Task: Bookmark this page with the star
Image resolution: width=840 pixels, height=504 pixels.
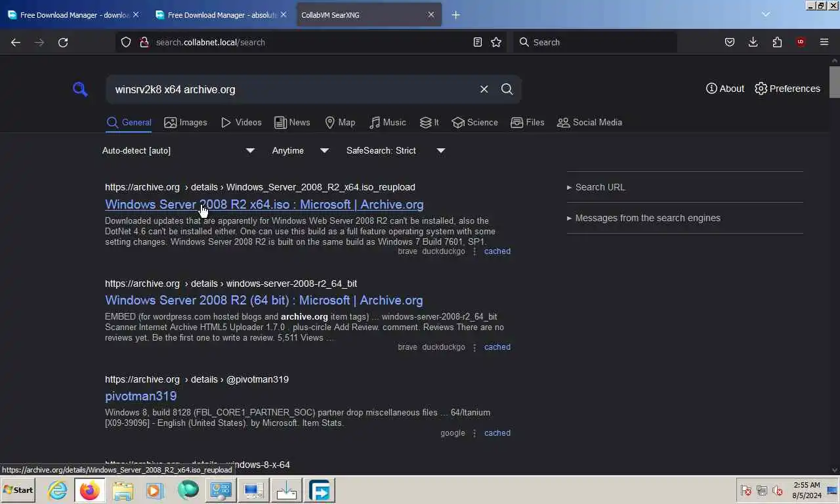Action: pos(496,42)
